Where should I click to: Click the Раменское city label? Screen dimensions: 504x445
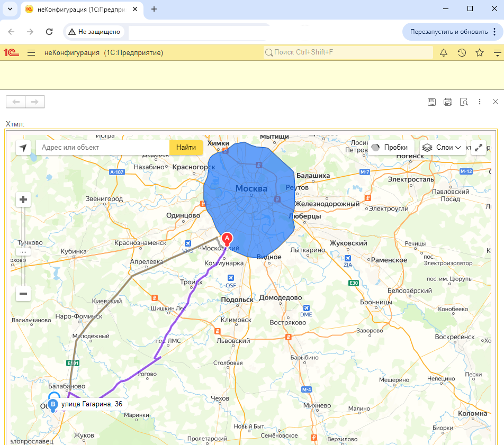pos(389,260)
